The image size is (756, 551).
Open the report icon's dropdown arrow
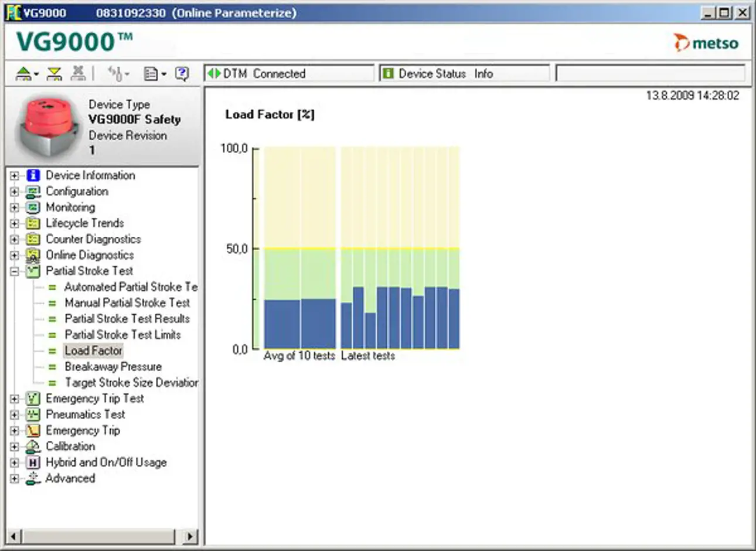tap(164, 74)
